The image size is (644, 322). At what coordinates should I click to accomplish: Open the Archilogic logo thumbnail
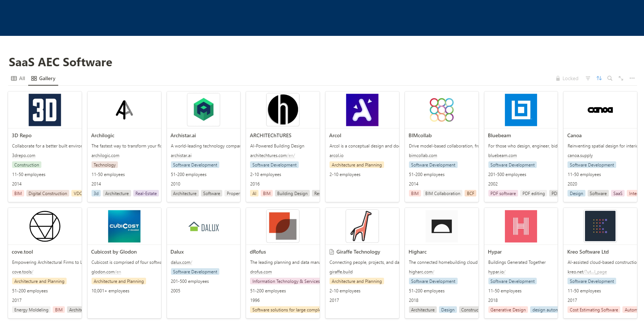(124, 110)
